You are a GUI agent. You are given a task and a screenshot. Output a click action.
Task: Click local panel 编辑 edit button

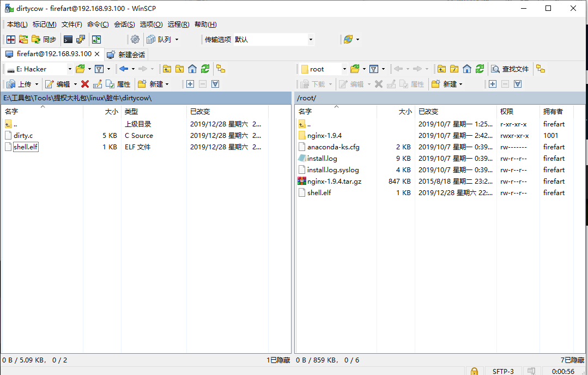[58, 84]
